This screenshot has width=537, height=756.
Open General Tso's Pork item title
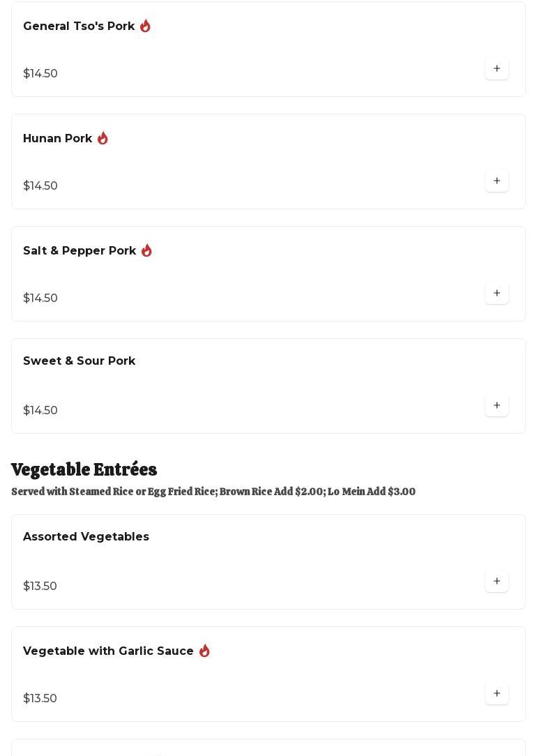click(79, 27)
